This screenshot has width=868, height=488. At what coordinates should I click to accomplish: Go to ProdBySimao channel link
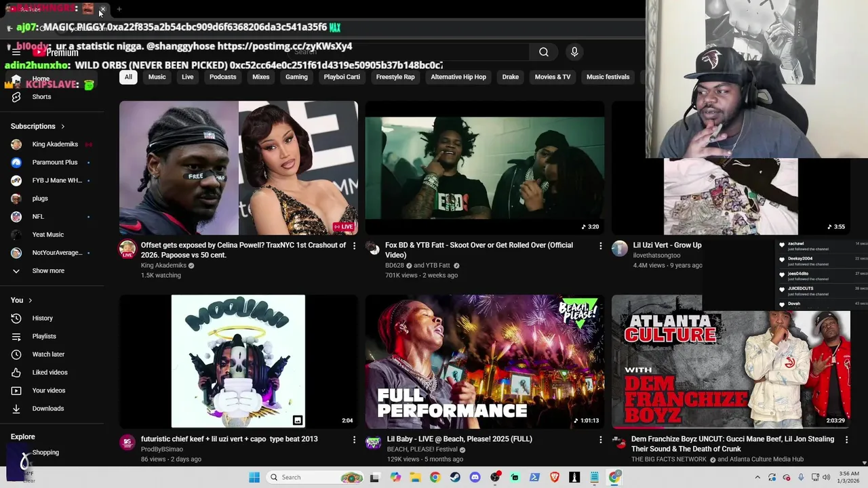pyautogui.click(x=162, y=449)
